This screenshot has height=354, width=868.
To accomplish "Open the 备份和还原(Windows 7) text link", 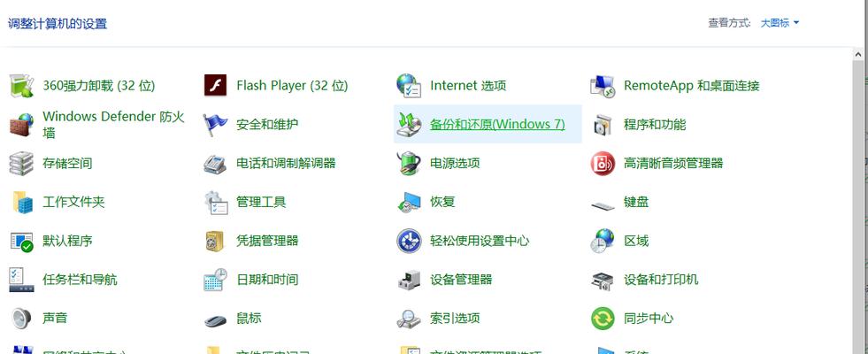I will (497, 124).
